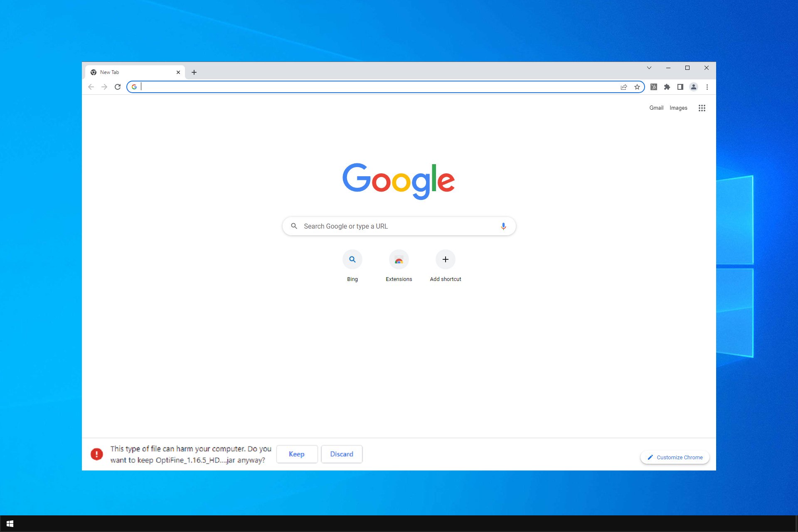Open Images link

678,108
